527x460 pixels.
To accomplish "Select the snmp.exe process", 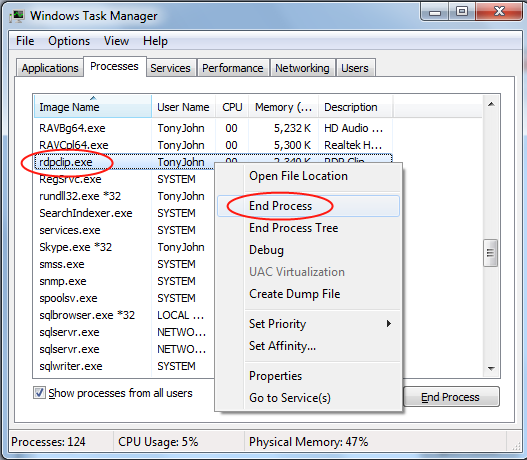I will coord(63,281).
